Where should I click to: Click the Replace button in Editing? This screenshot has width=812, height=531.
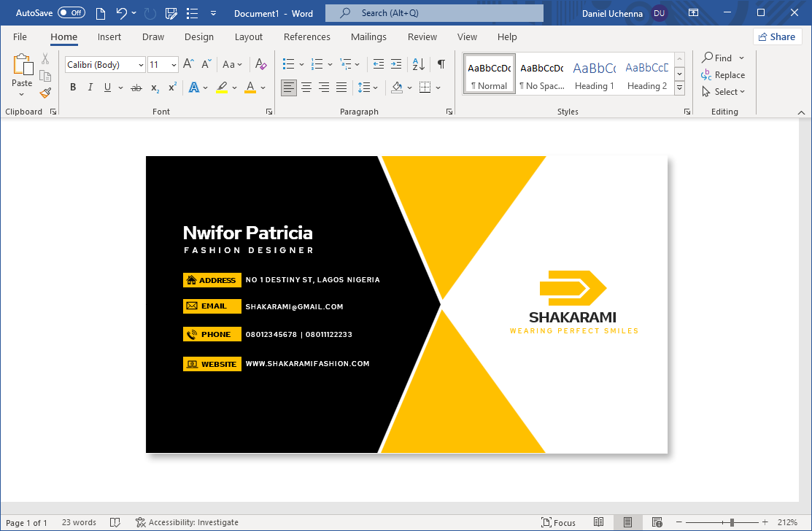[x=723, y=75]
